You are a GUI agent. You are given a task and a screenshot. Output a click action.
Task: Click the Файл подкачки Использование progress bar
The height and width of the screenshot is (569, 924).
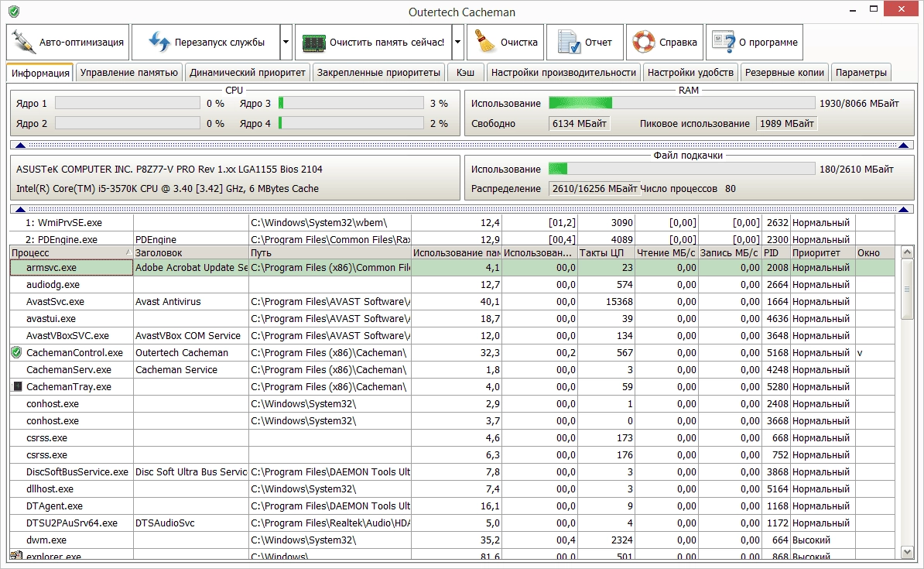(682, 169)
